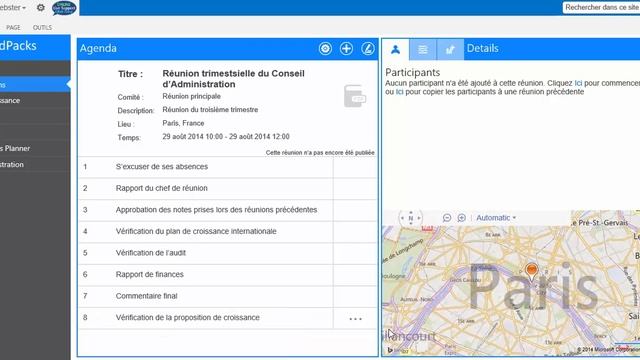The image size is (640, 360).
Task: Click the target icon in Agenda header
Action: (x=325, y=49)
